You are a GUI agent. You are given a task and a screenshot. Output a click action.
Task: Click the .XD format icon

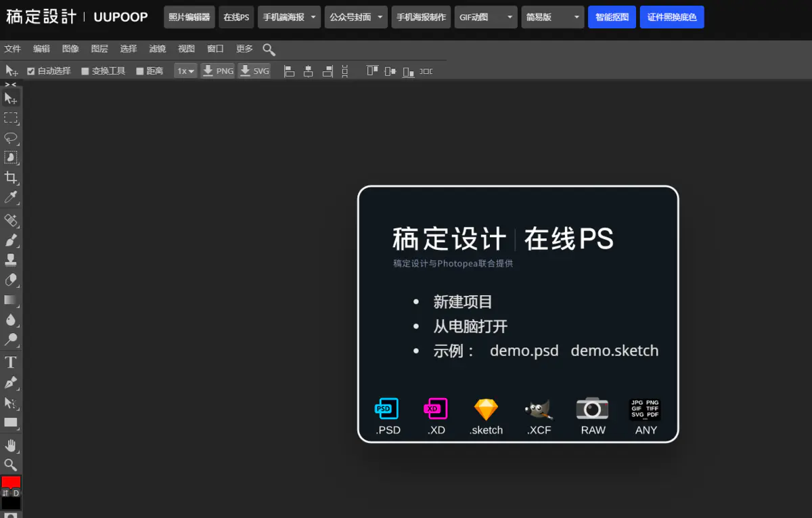(x=436, y=409)
